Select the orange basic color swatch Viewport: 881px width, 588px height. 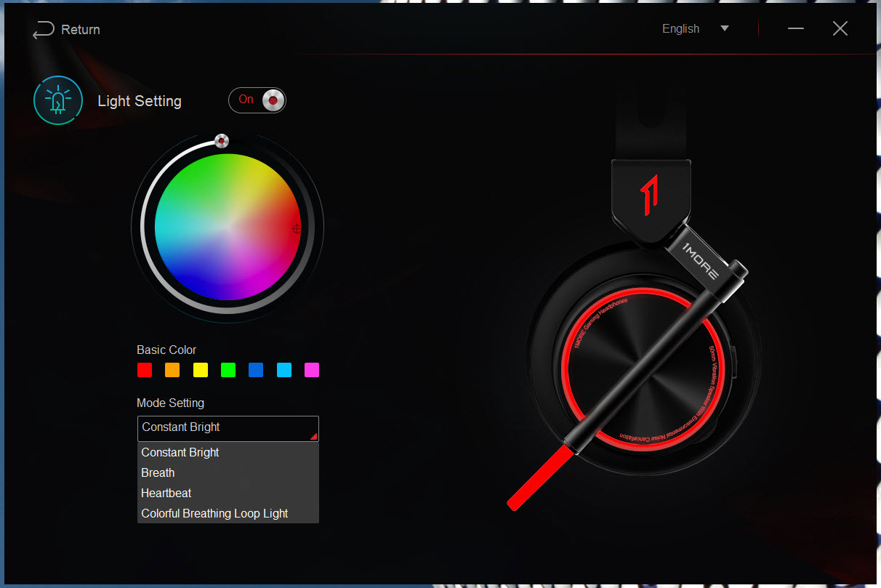[172, 370]
